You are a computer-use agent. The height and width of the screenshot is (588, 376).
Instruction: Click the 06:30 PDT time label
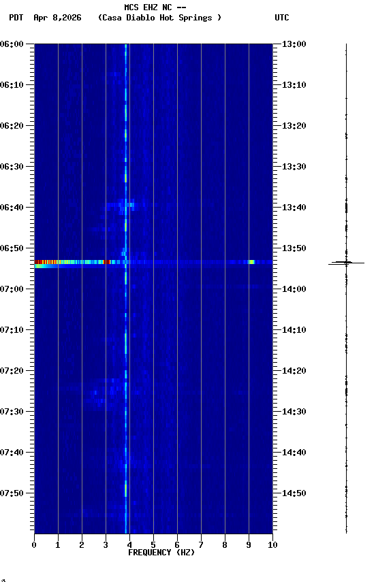pos(12,167)
